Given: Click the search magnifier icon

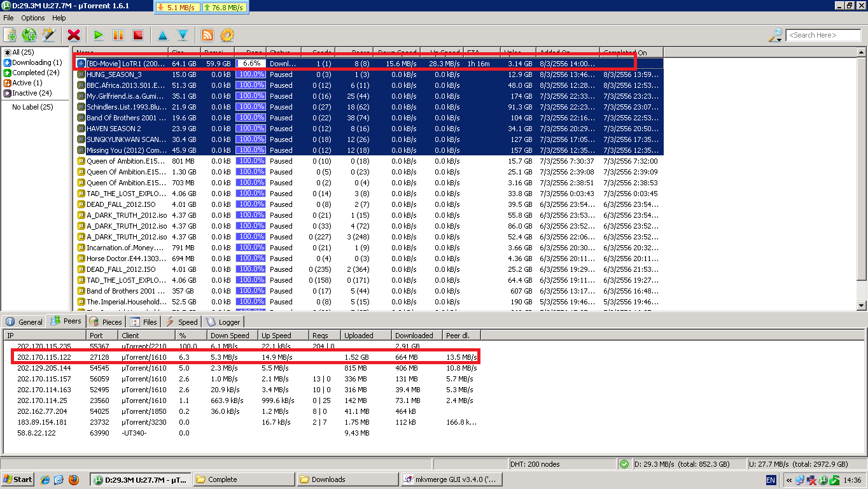Looking at the screenshot, I should tap(776, 35).
